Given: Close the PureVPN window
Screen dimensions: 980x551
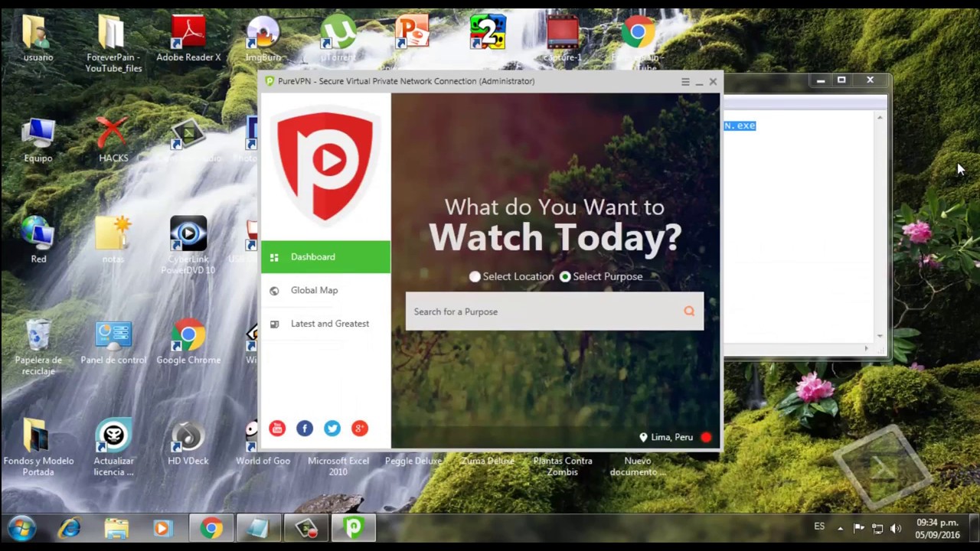Looking at the screenshot, I should click(713, 81).
